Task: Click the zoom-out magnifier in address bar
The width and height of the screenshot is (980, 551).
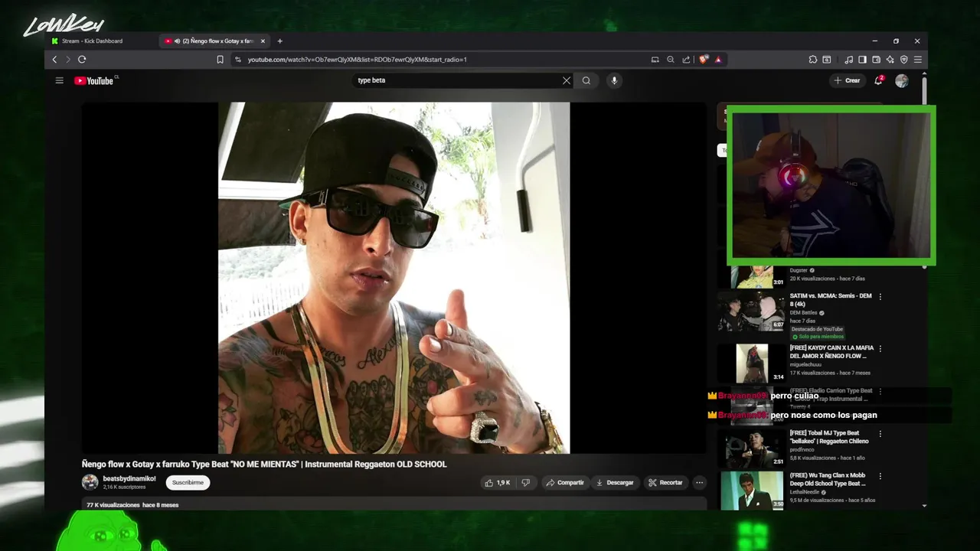Action: (671, 60)
